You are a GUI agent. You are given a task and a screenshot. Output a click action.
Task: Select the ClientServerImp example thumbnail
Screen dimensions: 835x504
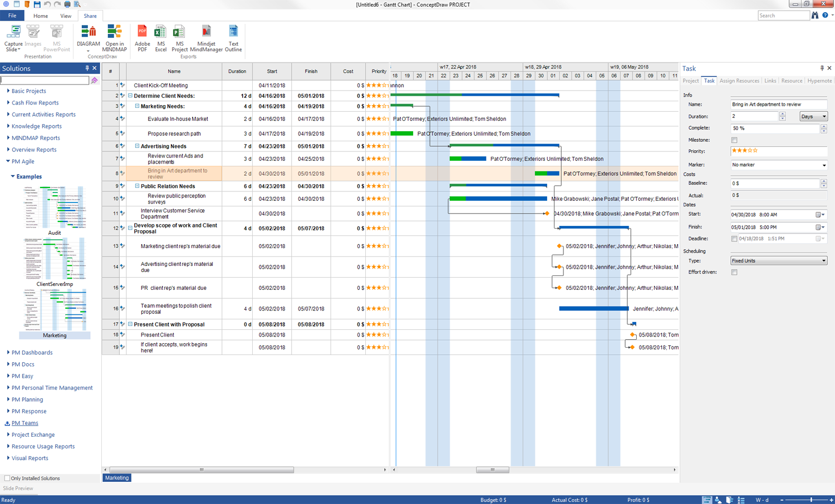[55, 259]
